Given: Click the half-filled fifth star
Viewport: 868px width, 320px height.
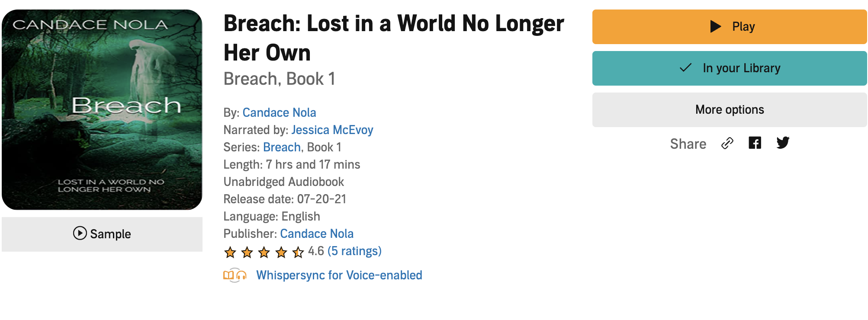Looking at the screenshot, I should (x=298, y=252).
